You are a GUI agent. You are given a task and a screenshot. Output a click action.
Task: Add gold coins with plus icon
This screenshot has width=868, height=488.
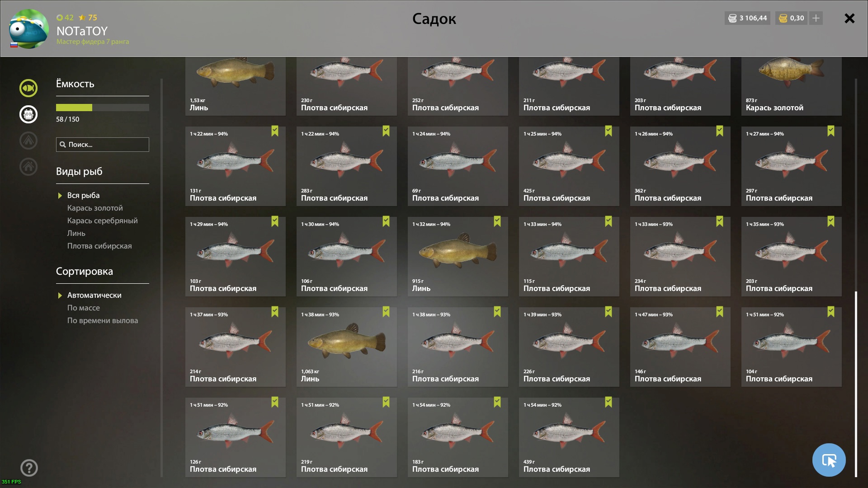[x=816, y=18]
